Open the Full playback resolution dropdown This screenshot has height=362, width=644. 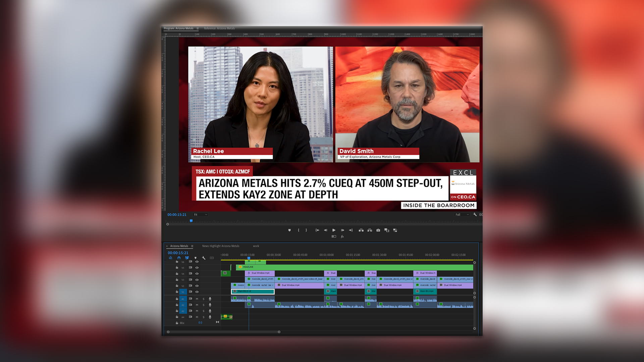tap(462, 215)
